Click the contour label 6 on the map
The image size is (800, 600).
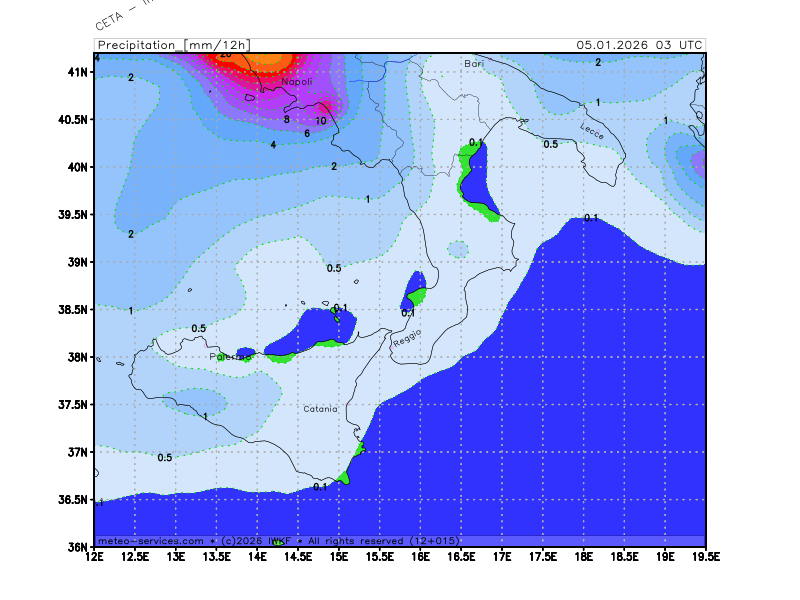[307, 133]
